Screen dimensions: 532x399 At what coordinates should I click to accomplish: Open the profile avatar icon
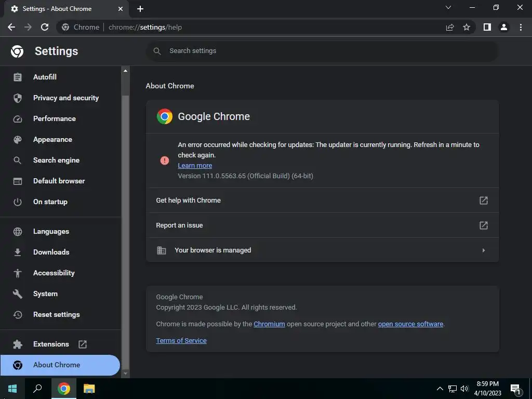504,27
